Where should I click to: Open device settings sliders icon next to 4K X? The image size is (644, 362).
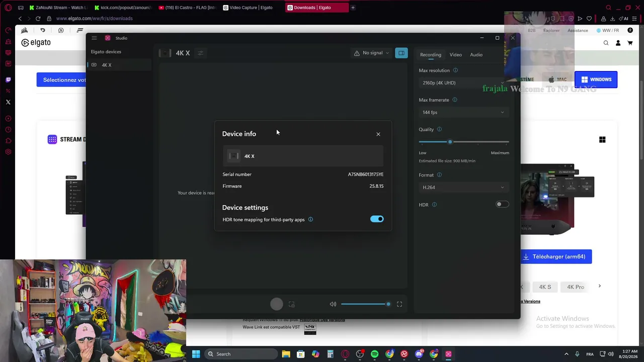point(200,53)
